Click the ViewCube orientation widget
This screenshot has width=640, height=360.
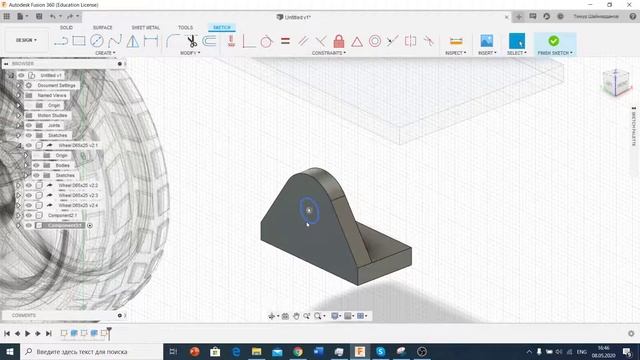(616, 83)
